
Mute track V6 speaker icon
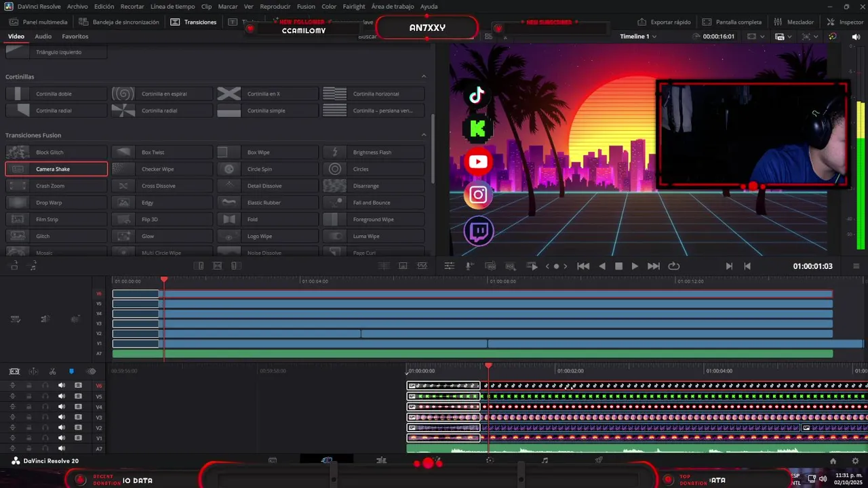pyautogui.click(x=62, y=386)
